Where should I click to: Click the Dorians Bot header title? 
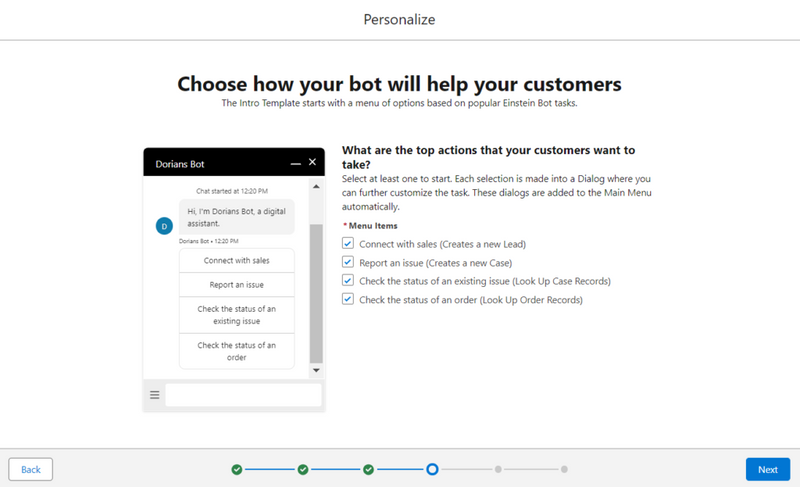tap(180, 164)
